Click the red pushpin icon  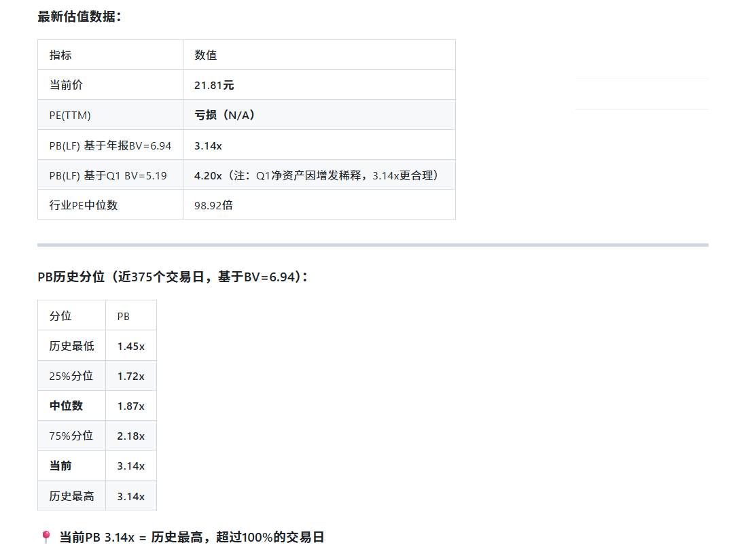point(46,537)
